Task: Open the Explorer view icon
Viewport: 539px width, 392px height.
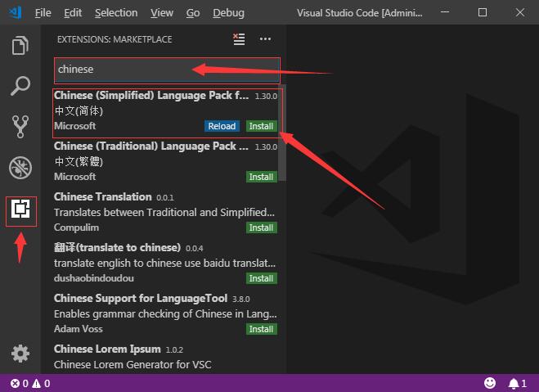Action: point(20,45)
